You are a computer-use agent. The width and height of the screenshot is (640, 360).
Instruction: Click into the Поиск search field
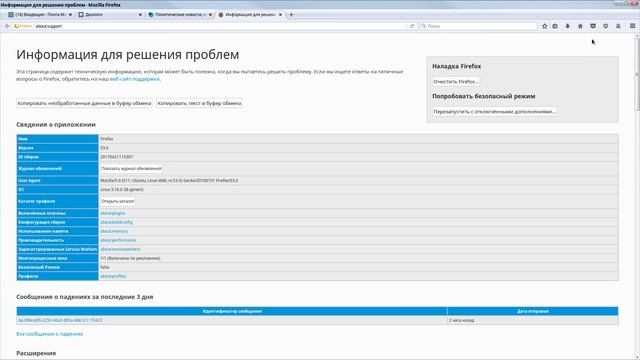pos(482,26)
